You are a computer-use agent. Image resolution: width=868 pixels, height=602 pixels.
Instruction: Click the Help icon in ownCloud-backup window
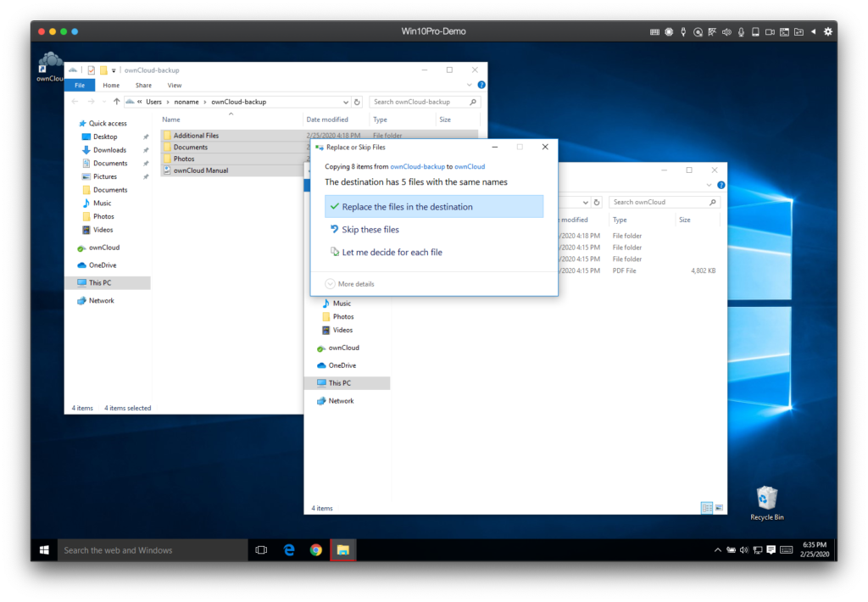coord(481,85)
